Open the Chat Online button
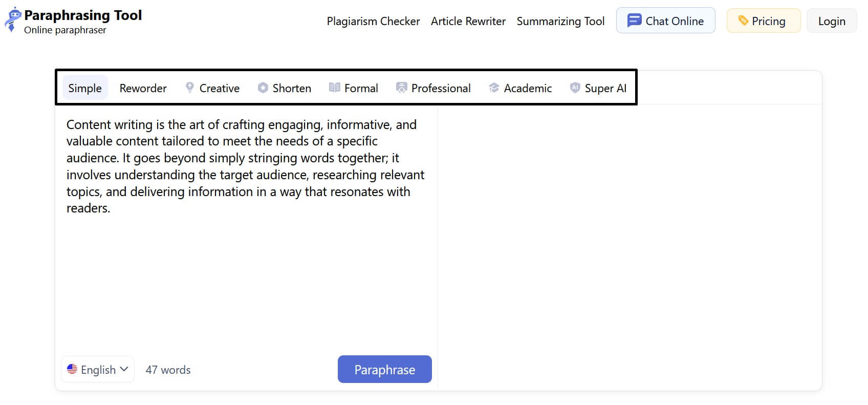This screenshot has width=868, height=405. pos(665,20)
